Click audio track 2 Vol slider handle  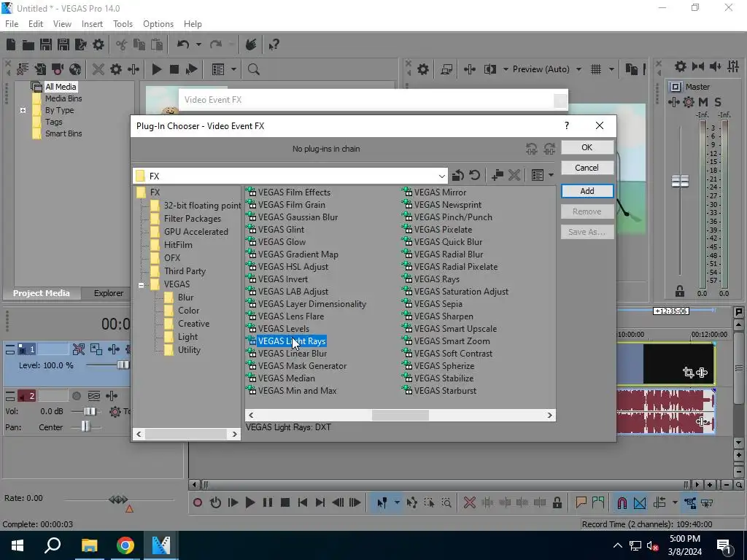tap(89, 411)
